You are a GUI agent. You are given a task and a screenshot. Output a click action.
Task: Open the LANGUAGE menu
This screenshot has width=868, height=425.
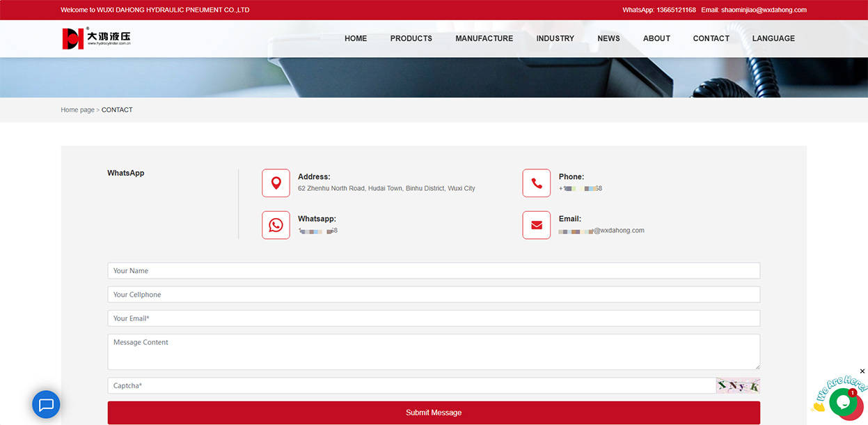[773, 38]
